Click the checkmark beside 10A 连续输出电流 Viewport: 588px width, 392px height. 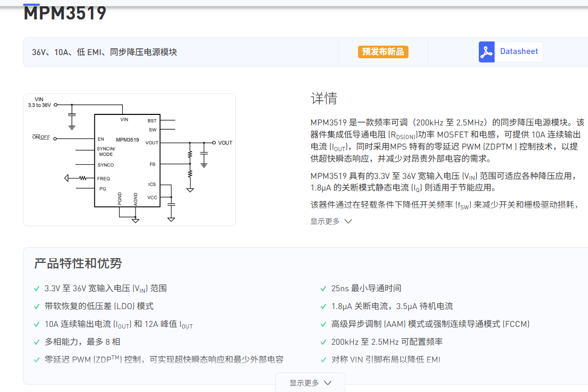point(37,324)
